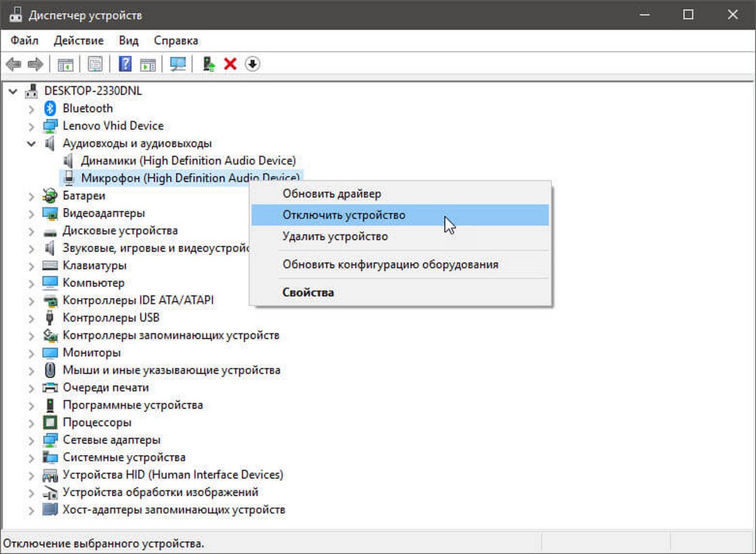This screenshot has height=554, width=756.
Task: Expand the Bluetooth category
Action: (31, 108)
